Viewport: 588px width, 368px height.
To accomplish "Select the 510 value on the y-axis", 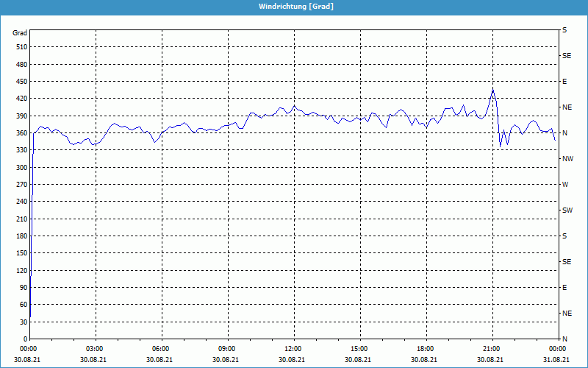I will (20, 47).
